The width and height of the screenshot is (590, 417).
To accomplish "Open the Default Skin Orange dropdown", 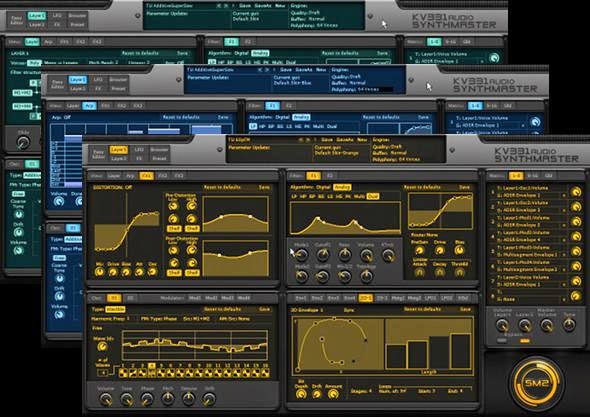I will point(337,153).
